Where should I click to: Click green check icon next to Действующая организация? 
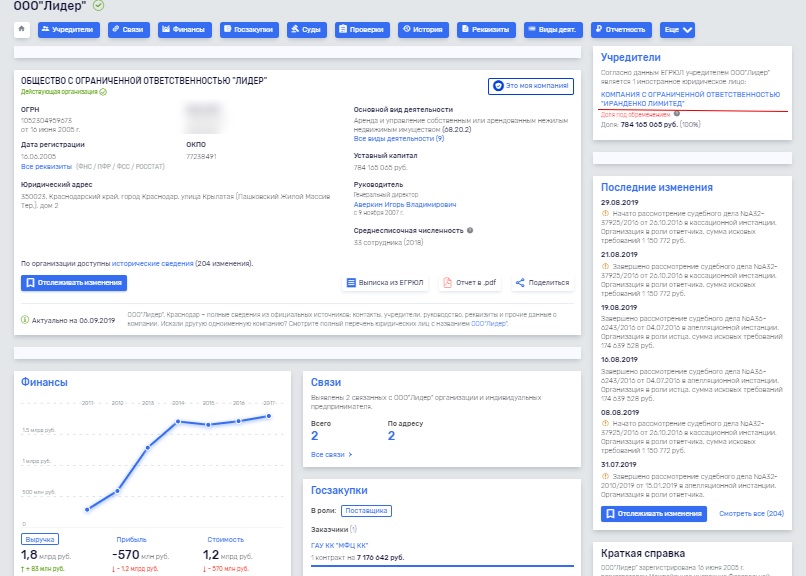103,92
